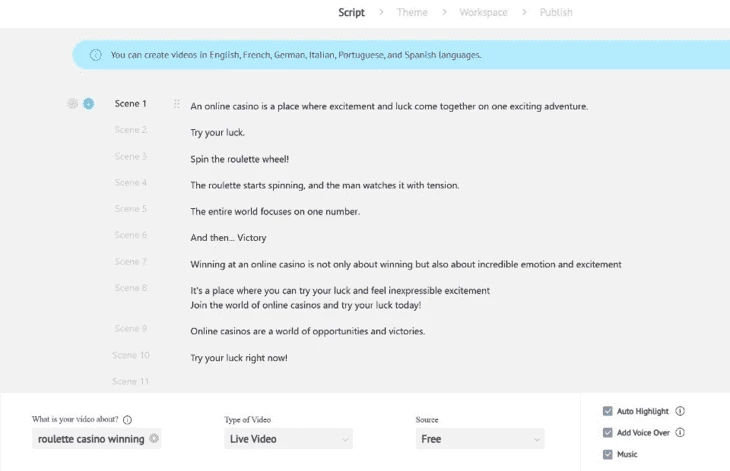Image resolution: width=730 pixels, height=471 pixels.
Task: Click the line 'And then... Victory'
Action: [x=228, y=238]
